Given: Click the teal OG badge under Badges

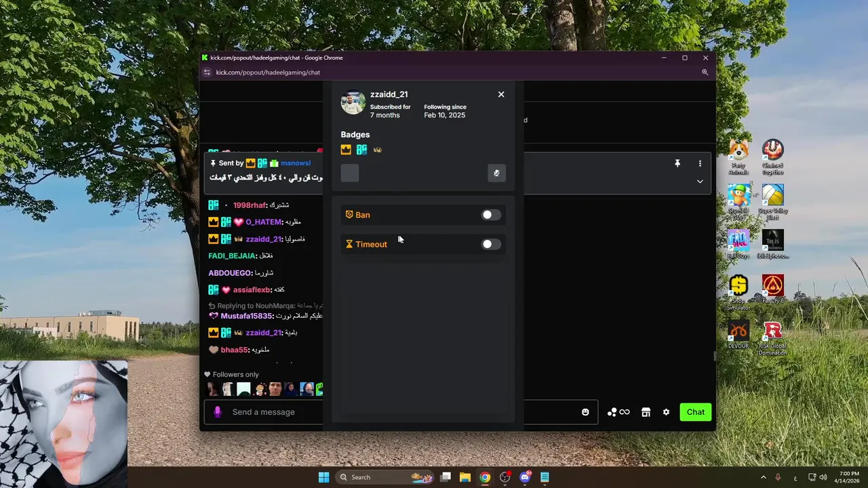Looking at the screenshot, I should click(362, 150).
